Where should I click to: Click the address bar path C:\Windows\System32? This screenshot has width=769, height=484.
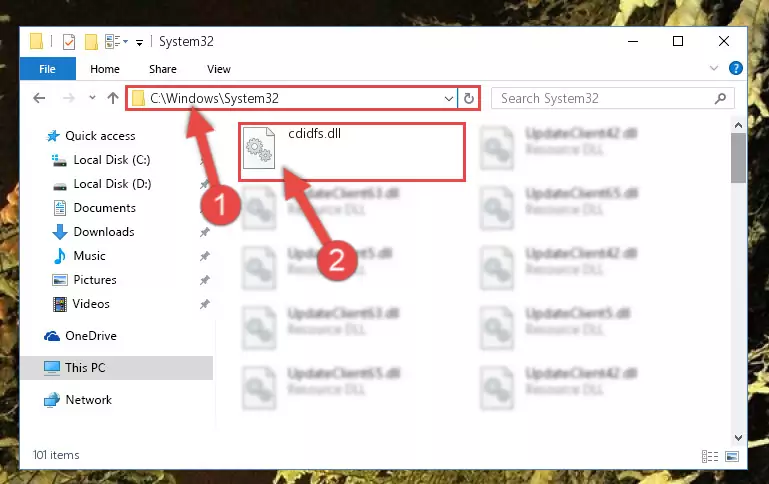(x=214, y=98)
